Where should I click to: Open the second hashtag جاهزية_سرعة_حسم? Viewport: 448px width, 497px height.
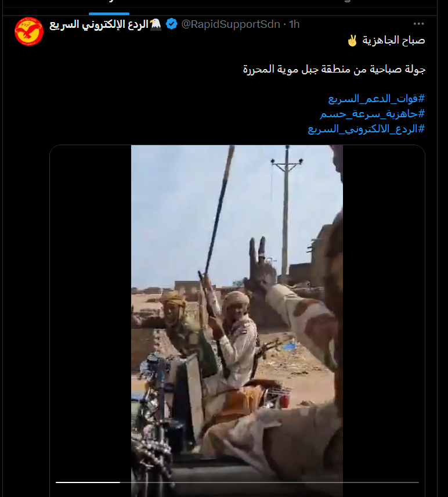click(x=373, y=114)
